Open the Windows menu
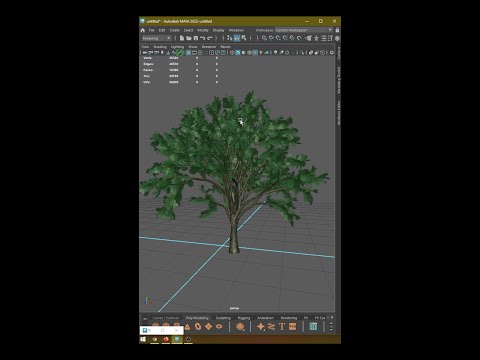 point(236,30)
